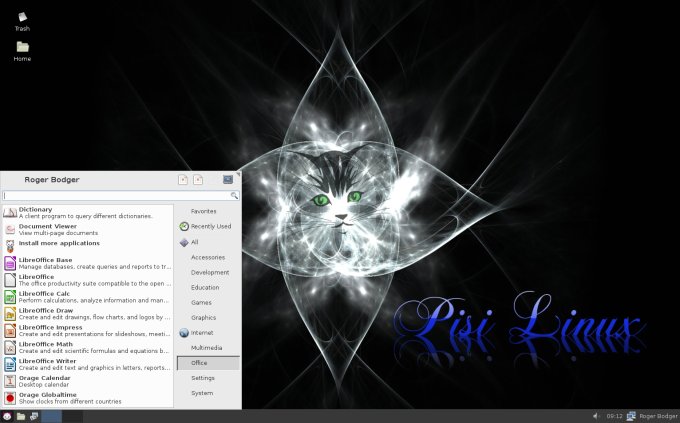Open file manager folder icon on panel
Image resolution: width=680 pixels, height=423 pixels.
point(20,416)
